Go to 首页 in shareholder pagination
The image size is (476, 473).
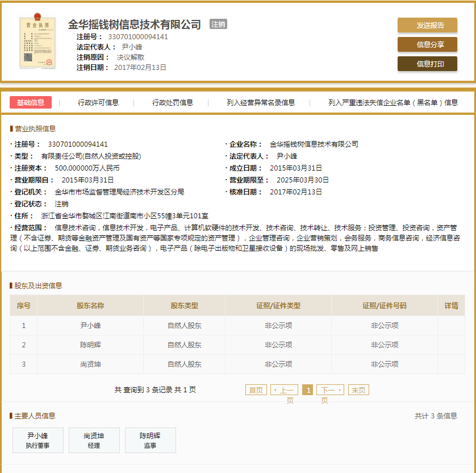256,390
